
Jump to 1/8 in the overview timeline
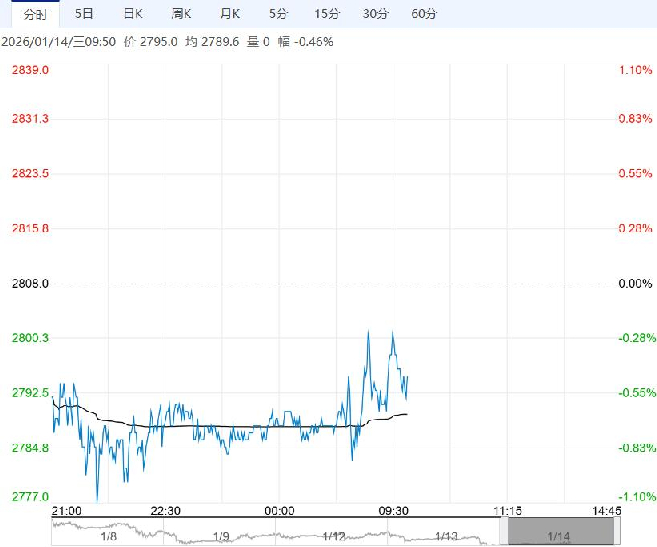[x=109, y=537]
